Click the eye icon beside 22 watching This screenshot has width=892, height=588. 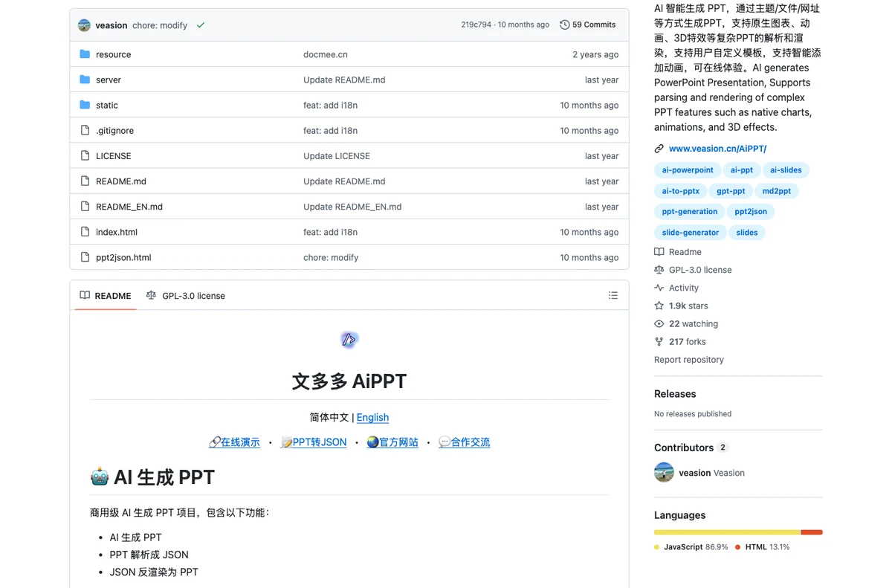[659, 323]
